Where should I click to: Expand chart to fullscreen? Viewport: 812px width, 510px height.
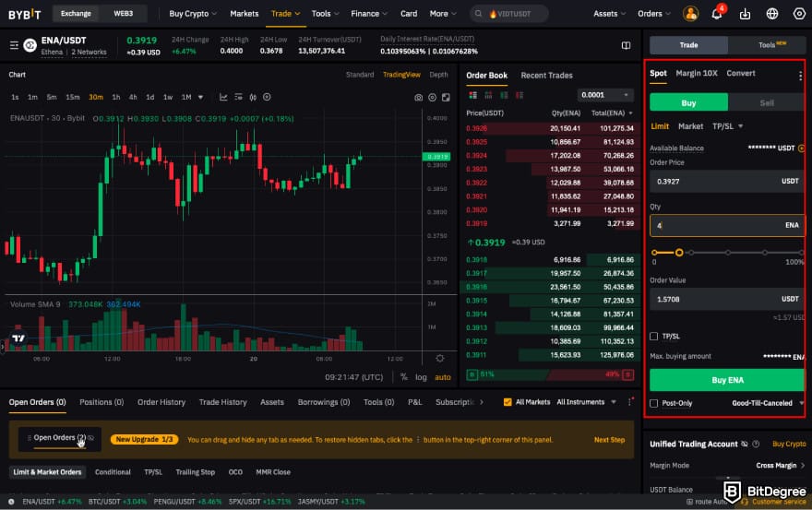click(x=446, y=98)
